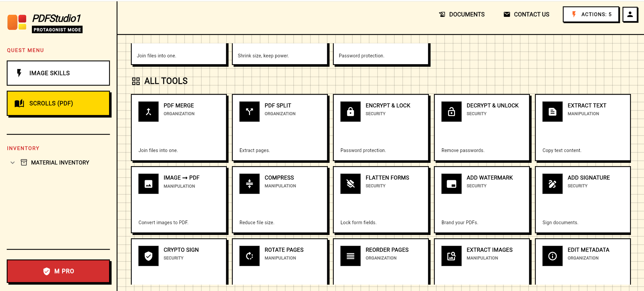This screenshot has width=644, height=291.
Task: Click 'Sign documents.' text
Action: pyautogui.click(x=560, y=223)
